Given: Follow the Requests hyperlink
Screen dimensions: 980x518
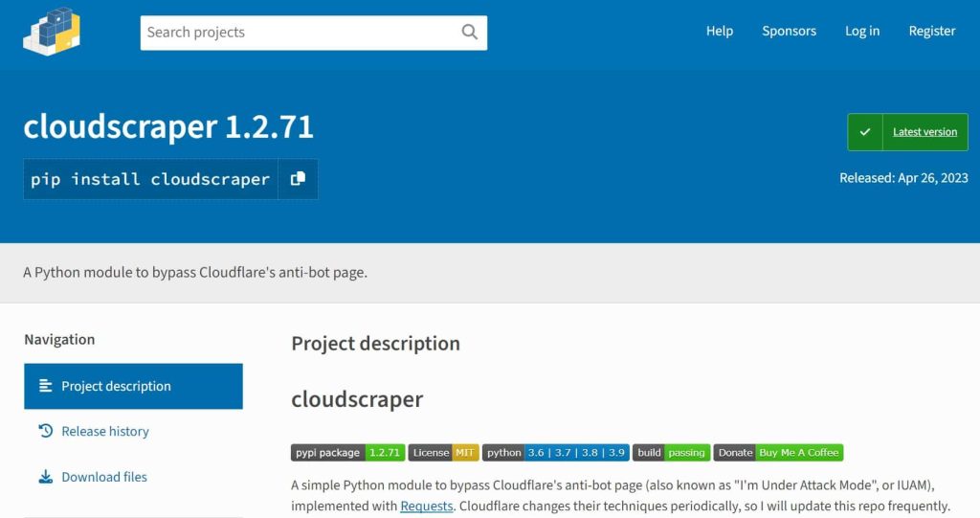Looking at the screenshot, I should coord(426,506).
